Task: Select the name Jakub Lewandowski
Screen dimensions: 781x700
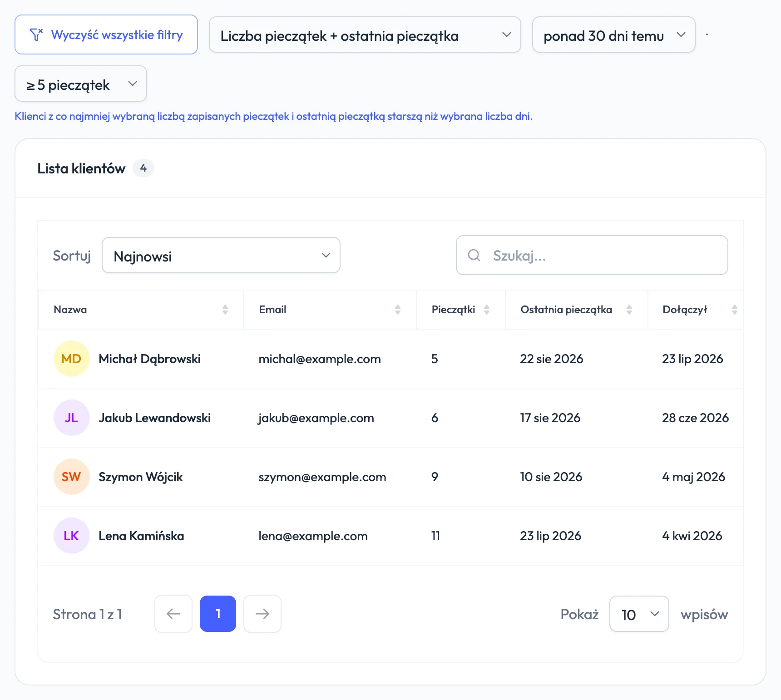Action: (155, 418)
